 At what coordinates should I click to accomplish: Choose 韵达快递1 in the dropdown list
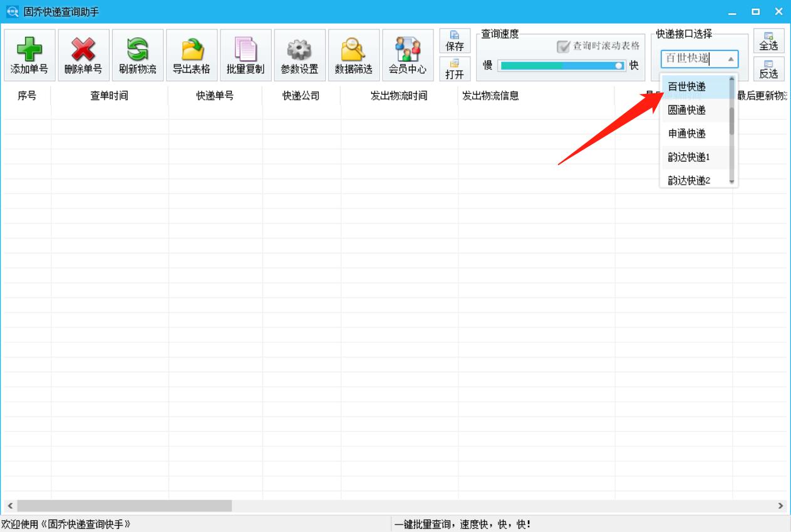(x=695, y=157)
